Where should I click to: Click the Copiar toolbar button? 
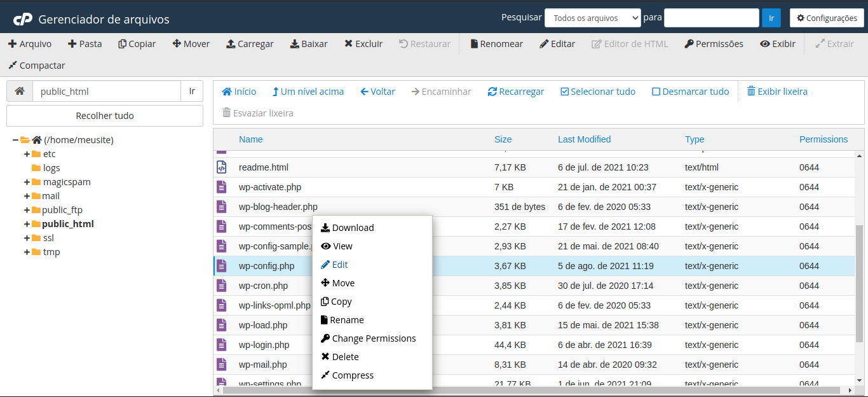click(x=137, y=44)
